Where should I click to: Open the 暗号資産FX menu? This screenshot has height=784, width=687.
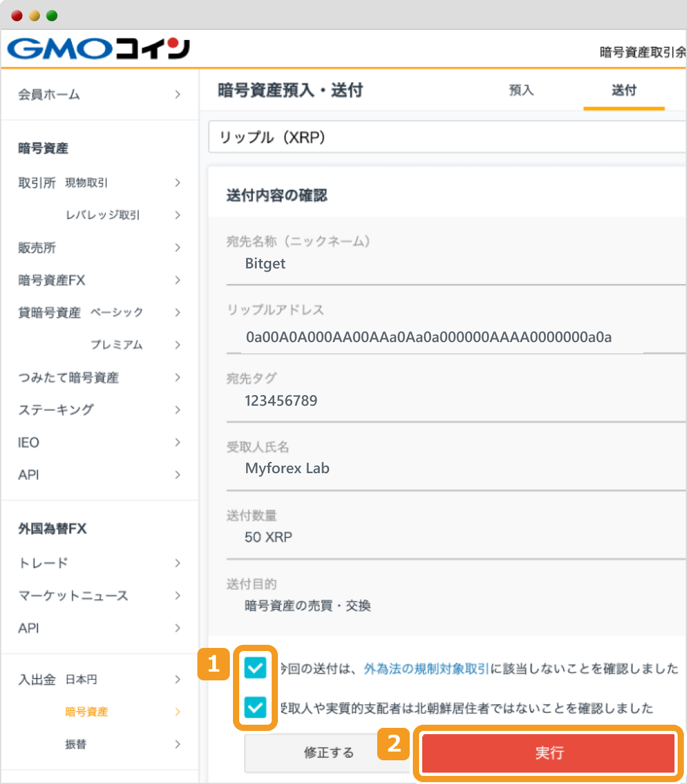50,280
